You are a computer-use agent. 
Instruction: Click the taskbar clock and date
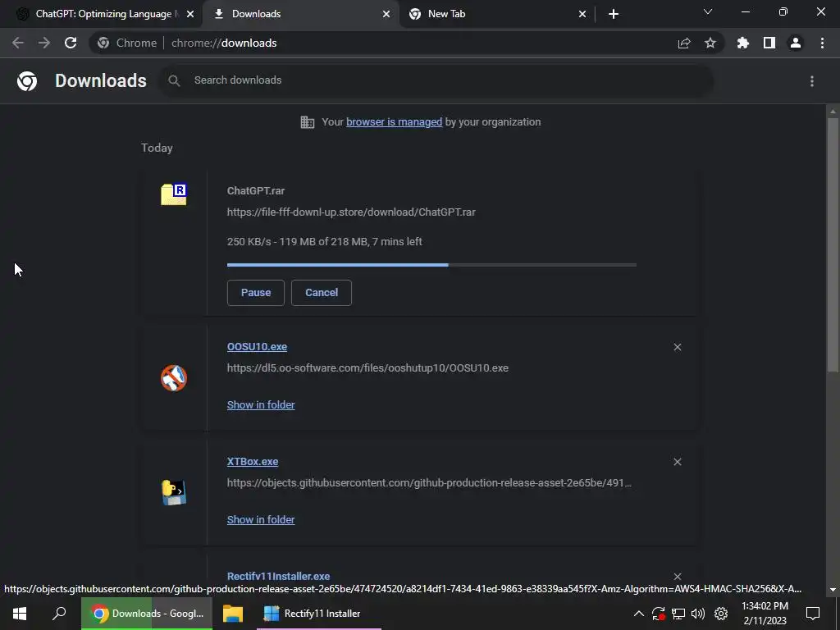click(765, 614)
